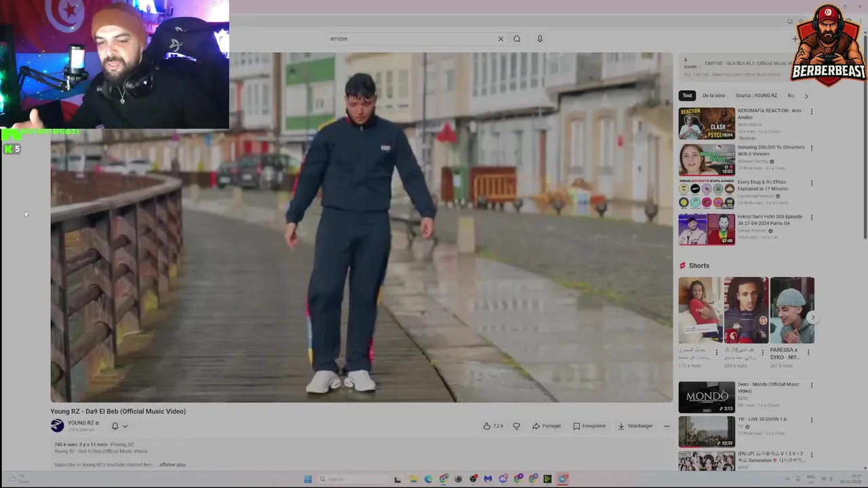Viewport: 868px width, 488px height.
Task: Open the Fekret Sami Fehri S06 Episode thumbnail
Action: coord(707,229)
